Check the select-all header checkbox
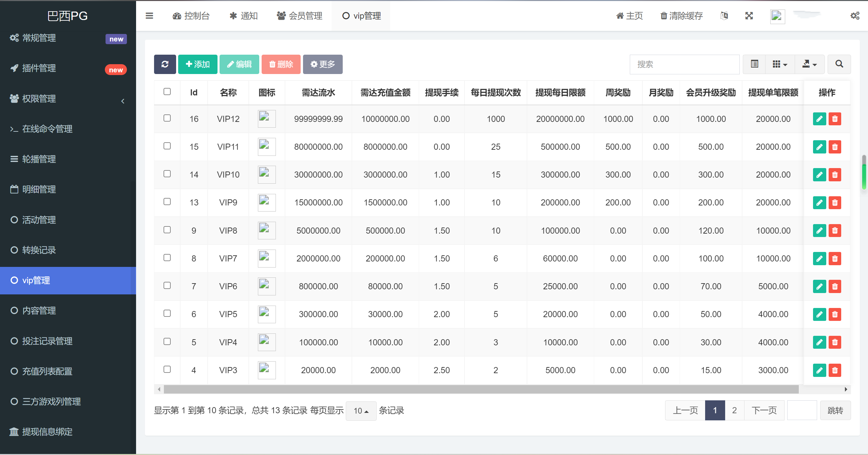This screenshot has width=868, height=455. click(x=167, y=92)
